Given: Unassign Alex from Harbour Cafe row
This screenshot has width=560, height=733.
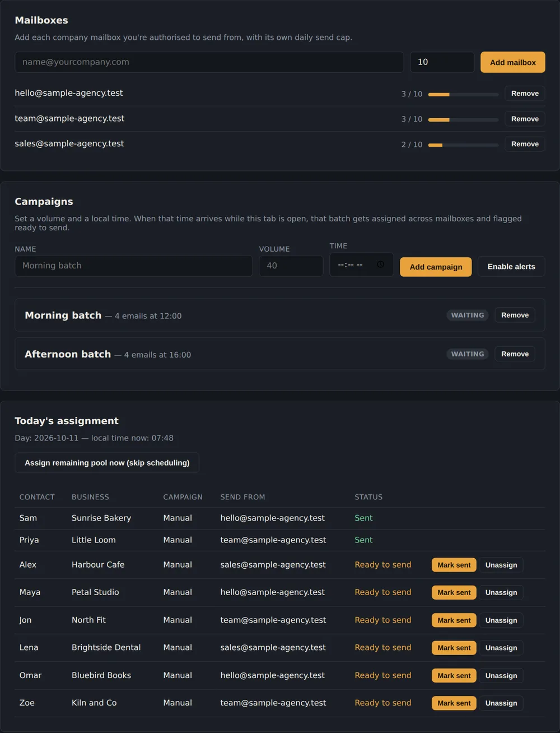Looking at the screenshot, I should click(501, 565).
